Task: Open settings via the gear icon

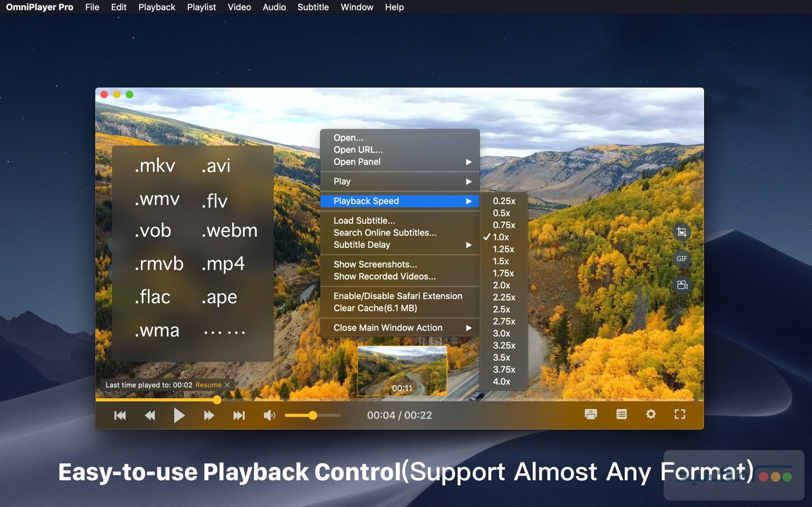Action: [x=651, y=414]
